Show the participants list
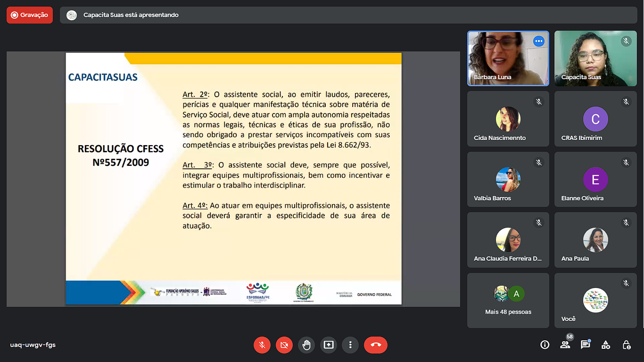Screen dimensions: 644x362 tap(565, 345)
